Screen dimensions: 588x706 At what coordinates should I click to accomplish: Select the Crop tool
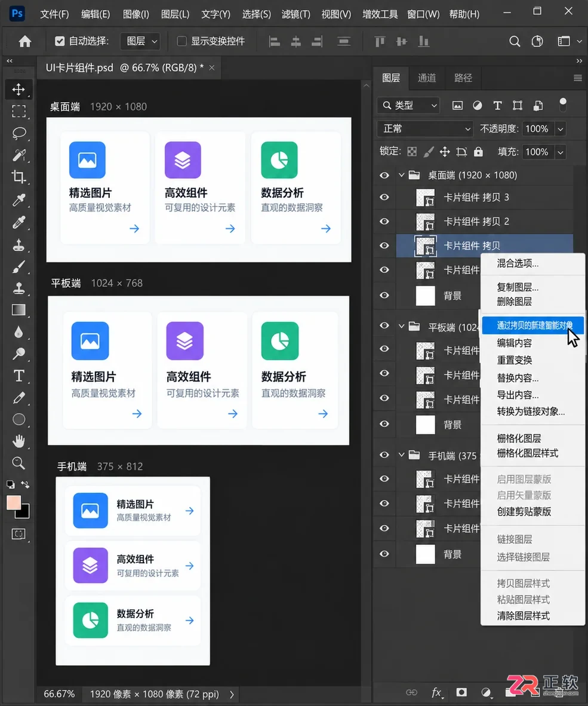point(19,177)
